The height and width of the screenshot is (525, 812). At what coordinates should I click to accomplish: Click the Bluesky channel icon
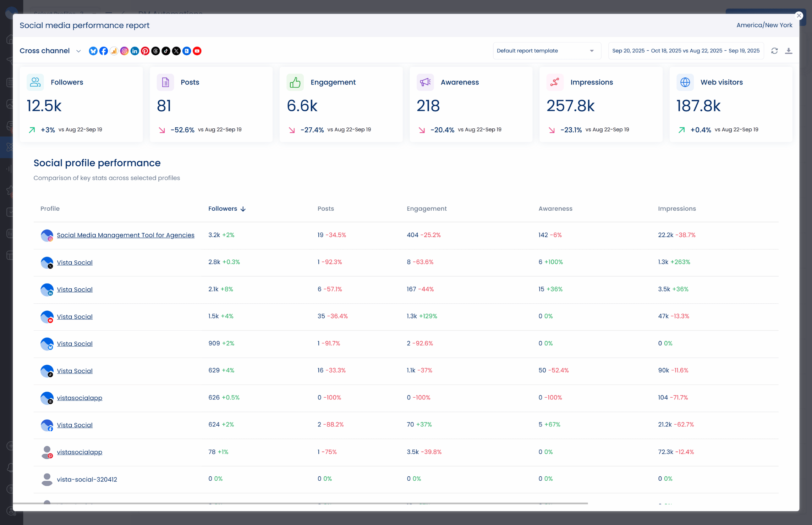click(93, 51)
